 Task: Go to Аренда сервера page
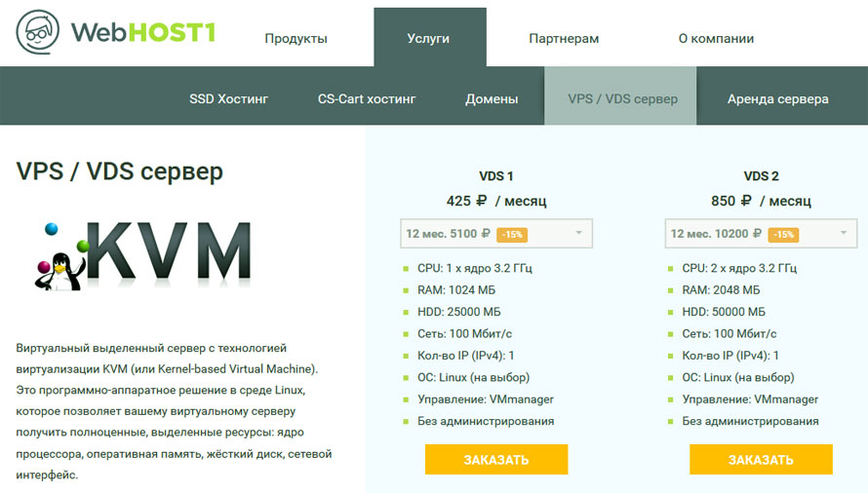(777, 98)
